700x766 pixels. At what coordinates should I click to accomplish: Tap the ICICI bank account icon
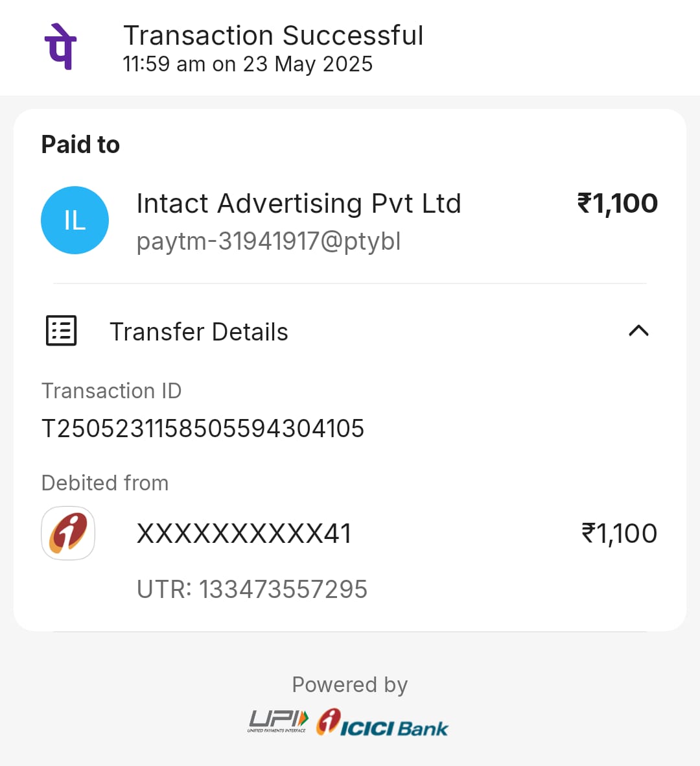pos(68,533)
